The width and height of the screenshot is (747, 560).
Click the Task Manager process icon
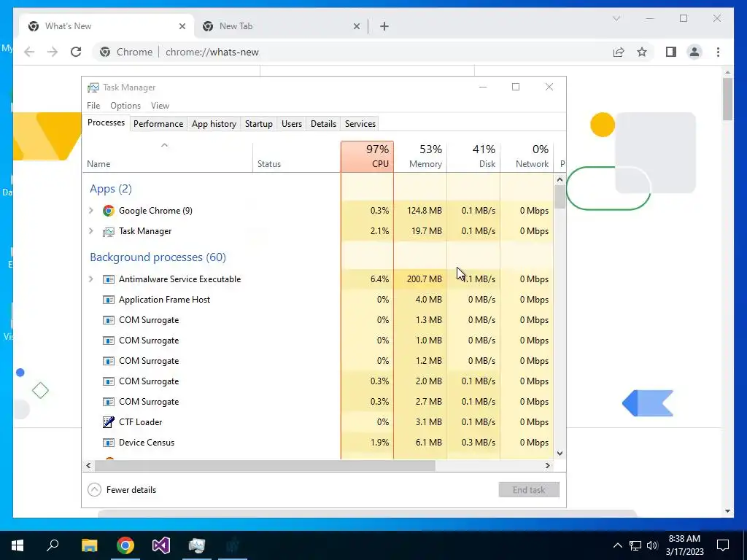[109, 231]
